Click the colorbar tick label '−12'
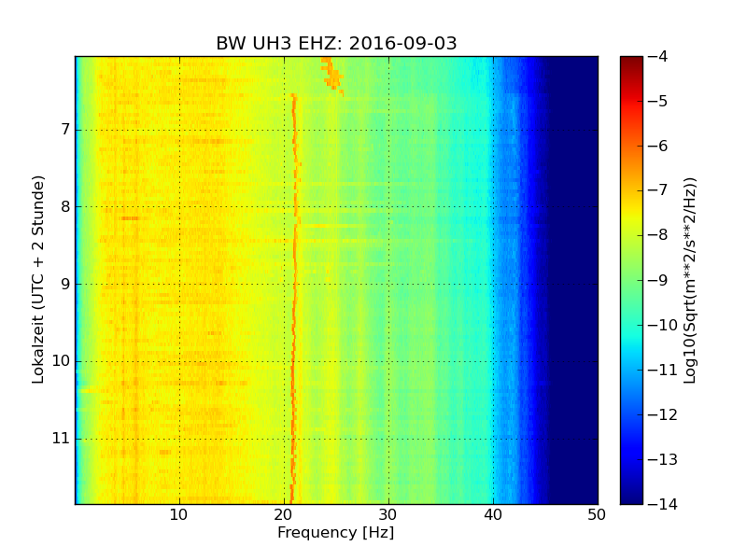 [663, 414]
